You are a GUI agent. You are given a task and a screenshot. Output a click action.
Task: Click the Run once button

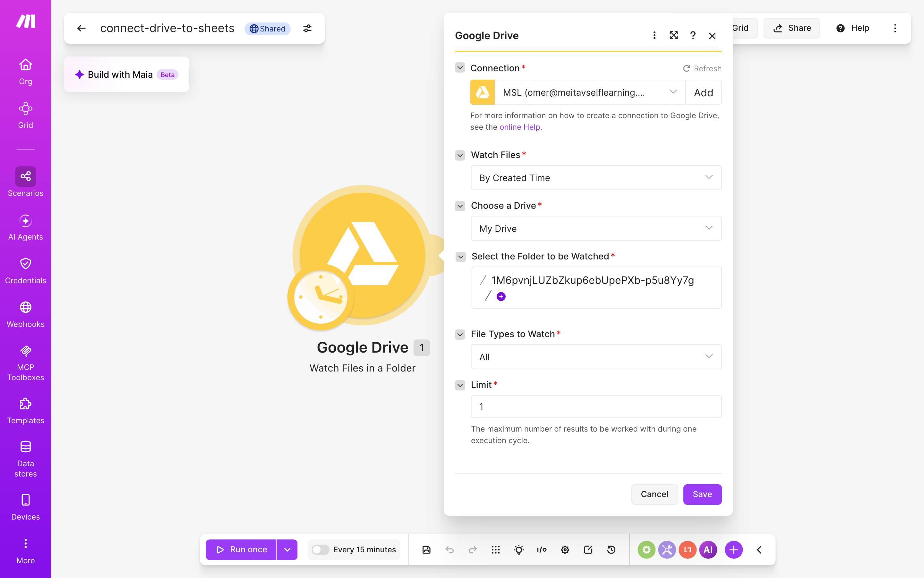click(241, 550)
